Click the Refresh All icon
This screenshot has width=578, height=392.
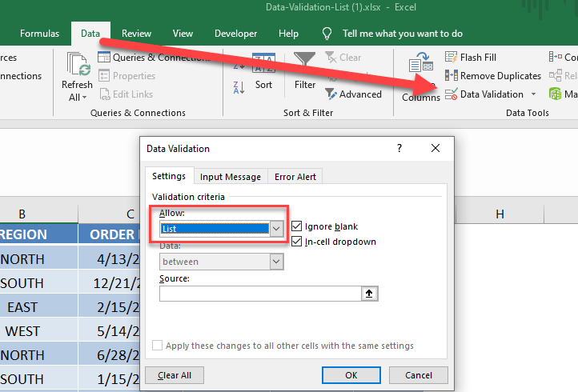[78, 64]
